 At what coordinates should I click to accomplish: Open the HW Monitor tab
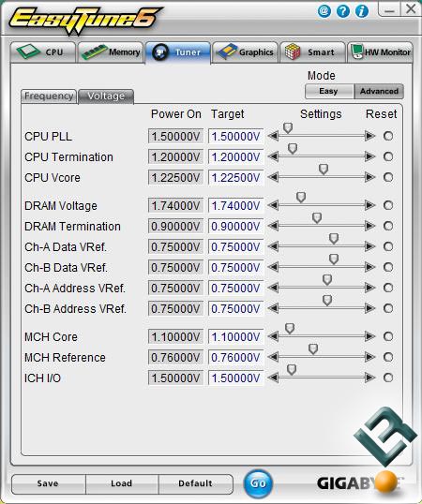tap(380, 52)
